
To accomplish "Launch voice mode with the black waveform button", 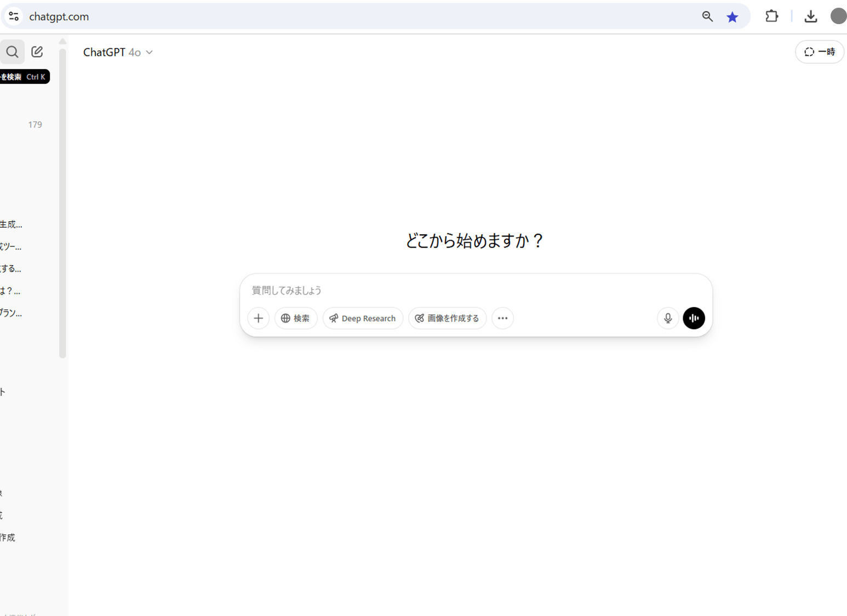I will [x=694, y=318].
